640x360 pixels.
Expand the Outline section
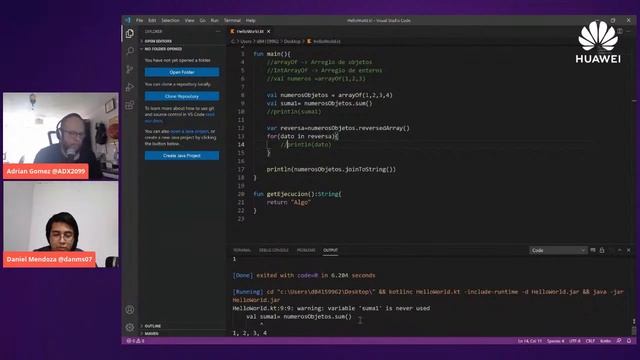153,326
